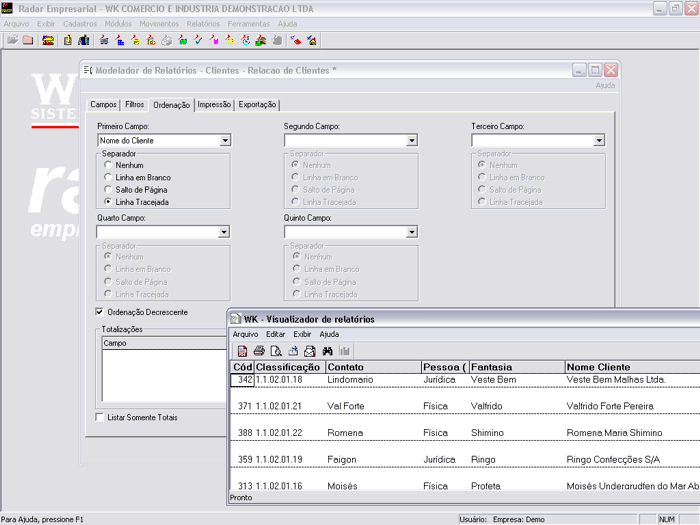Click the PDF export icon in report viewer
The image size is (700, 525).
pyautogui.click(x=242, y=351)
